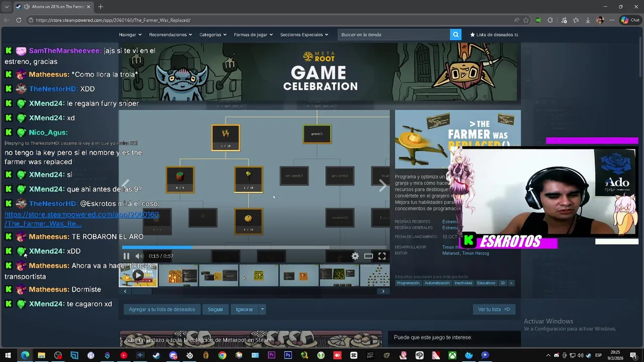Show hidden system tray icons
This screenshot has width=644, height=362.
point(549,355)
